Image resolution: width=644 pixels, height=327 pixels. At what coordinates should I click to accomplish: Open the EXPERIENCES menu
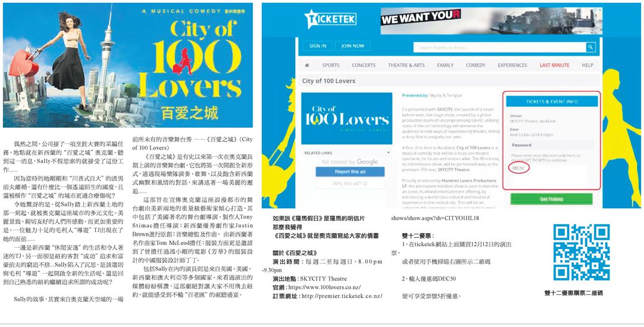pos(512,65)
